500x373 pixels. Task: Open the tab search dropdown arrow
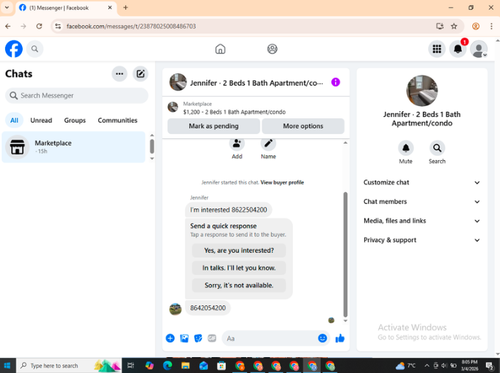(7, 7)
